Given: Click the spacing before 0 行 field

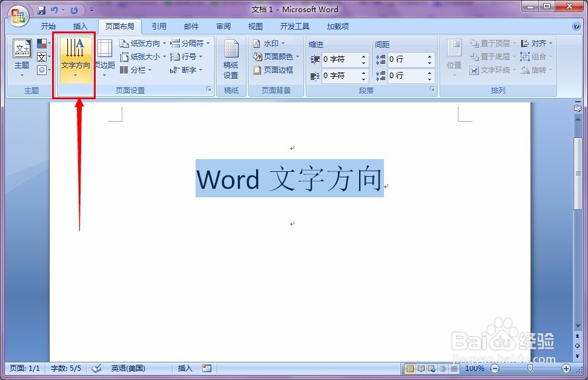Looking at the screenshot, I should pyautogui.click(x=406, y=59).
